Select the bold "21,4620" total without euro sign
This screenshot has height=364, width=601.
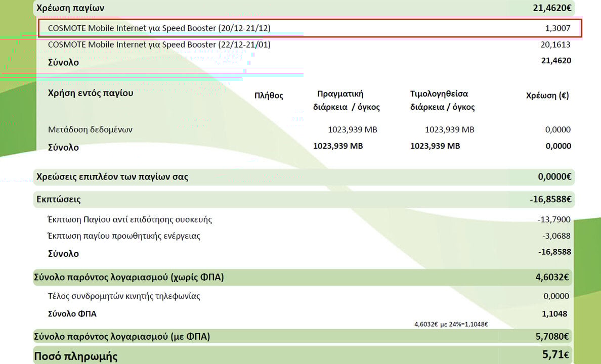tap(556, 61)
